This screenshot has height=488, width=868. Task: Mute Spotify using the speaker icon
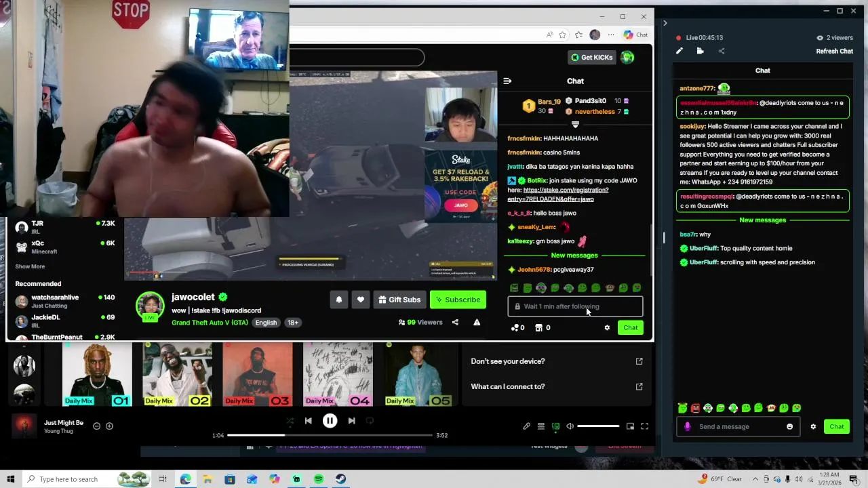pyautogui.click(x=570, y=426)
